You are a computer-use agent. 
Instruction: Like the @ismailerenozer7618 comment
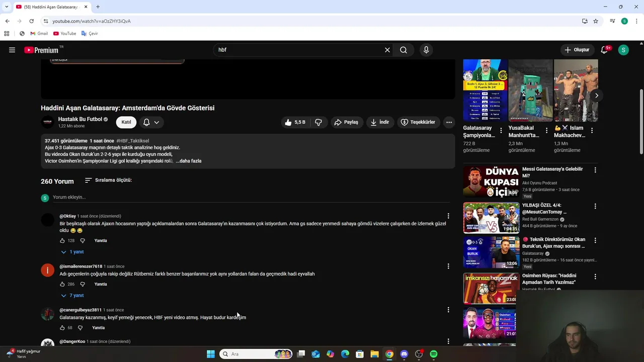pos(62,285)
